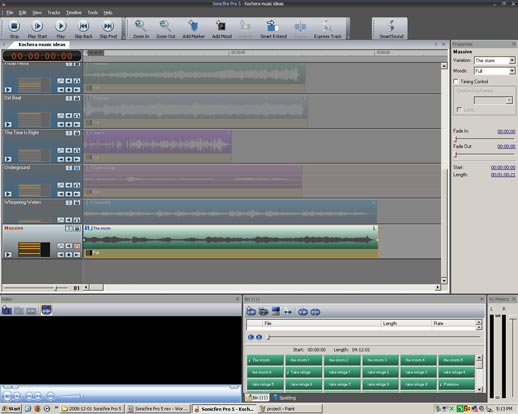Click the Length column header in the Bin
The width and height of the screenshot is (518, 414).
click(x=406, y=323)
